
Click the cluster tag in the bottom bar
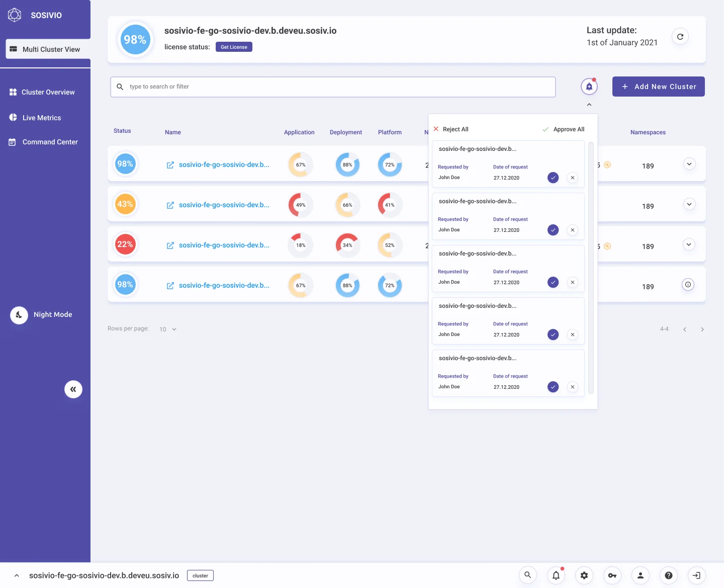(200, 575)
